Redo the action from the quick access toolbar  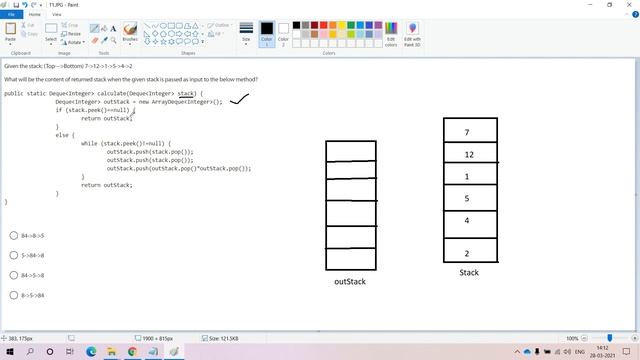pos(33,5)
